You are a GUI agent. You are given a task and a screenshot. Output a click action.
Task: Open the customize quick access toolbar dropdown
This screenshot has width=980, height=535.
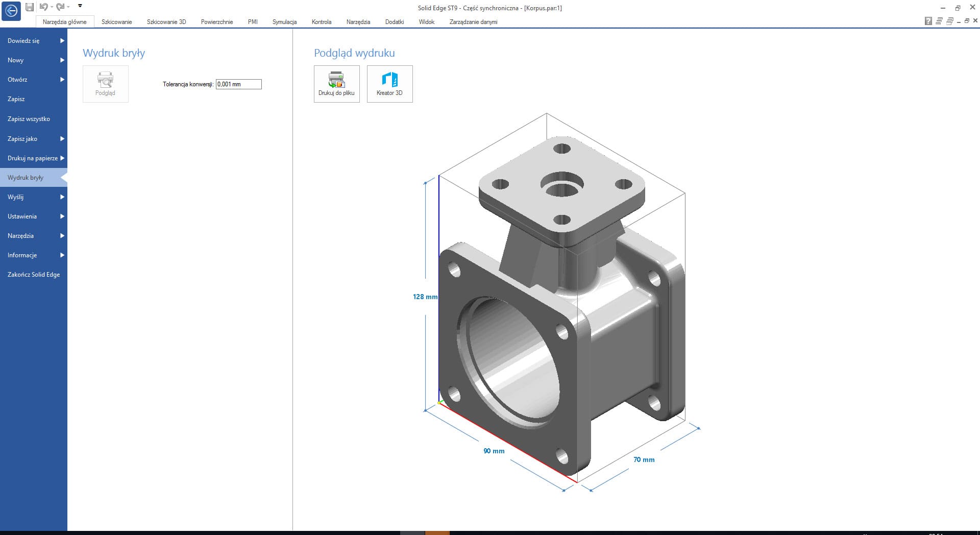80,6
